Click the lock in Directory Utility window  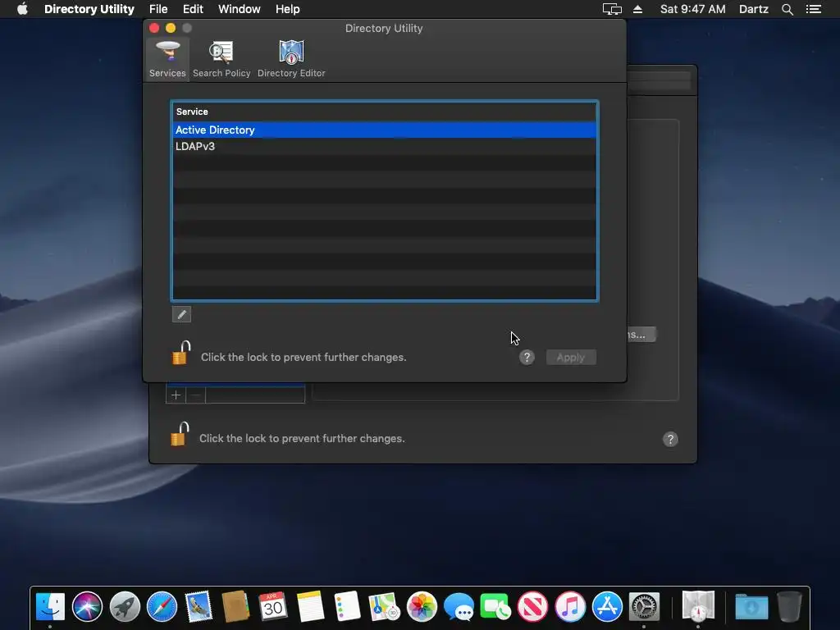pyautogui.click(x=181, y=353)
